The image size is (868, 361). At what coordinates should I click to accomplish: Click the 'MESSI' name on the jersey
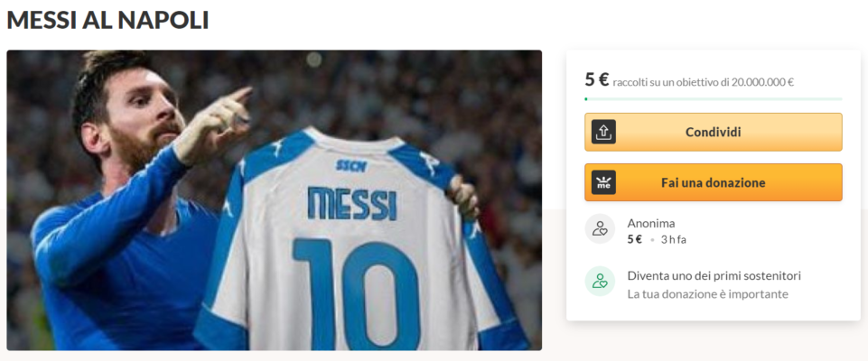pyautogui.click(x=350, y=202)
